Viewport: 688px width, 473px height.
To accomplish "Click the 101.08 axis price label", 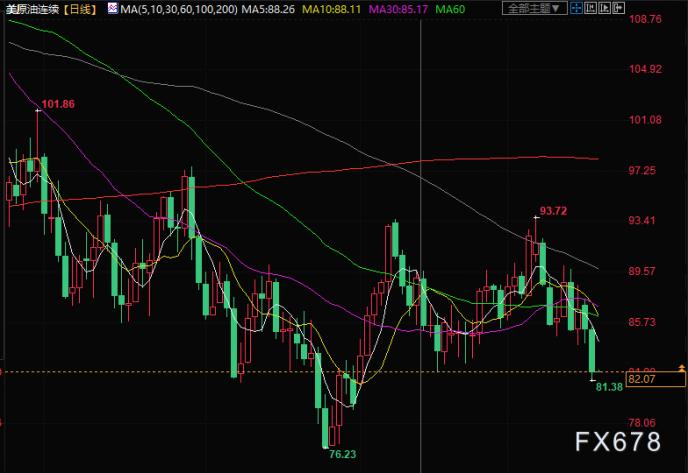I will [x=645, y=120].
